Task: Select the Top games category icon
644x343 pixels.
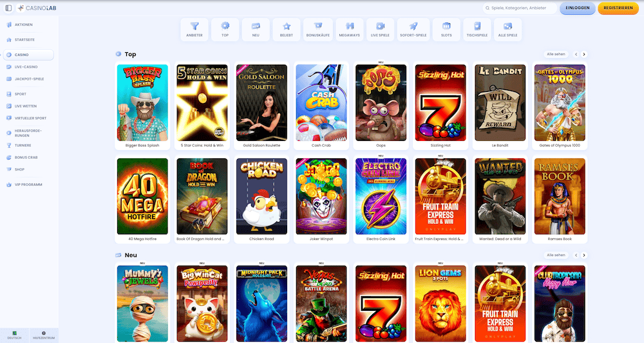Action: [225, 30]
